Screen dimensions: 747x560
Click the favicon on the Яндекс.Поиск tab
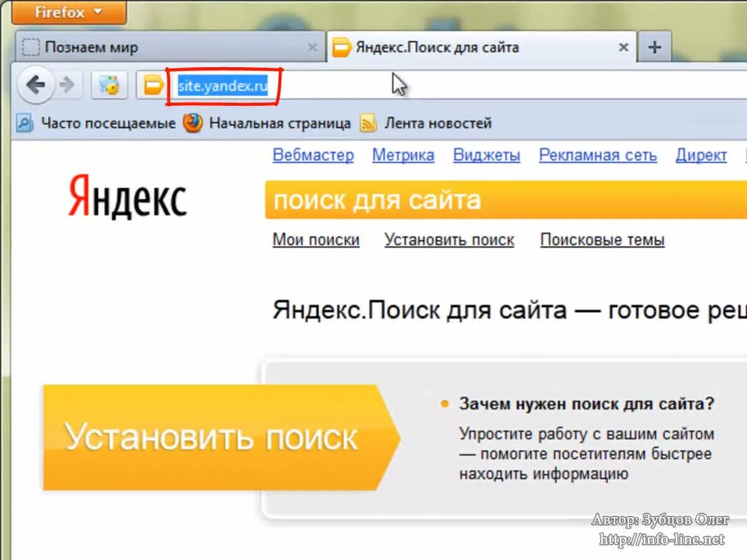pyautogui.click(x=341, y=47)
